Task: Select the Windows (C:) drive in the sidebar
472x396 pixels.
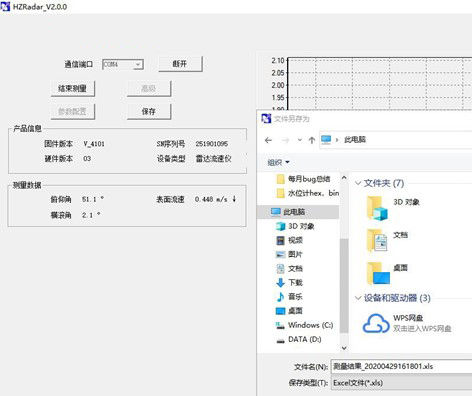Action: coord(305,325)
